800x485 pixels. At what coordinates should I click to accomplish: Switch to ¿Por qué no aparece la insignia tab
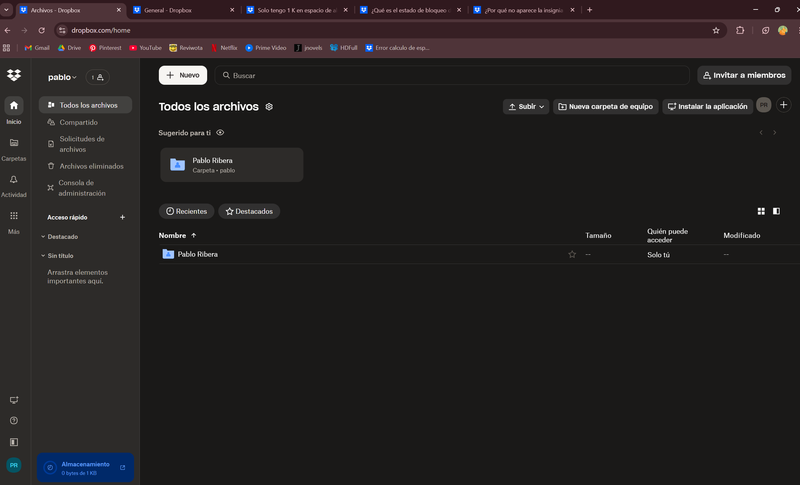[524, 10]
